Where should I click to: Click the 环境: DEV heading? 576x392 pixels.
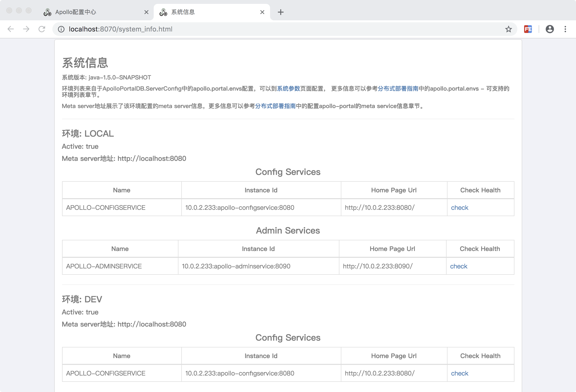click(x=82, y=299)
